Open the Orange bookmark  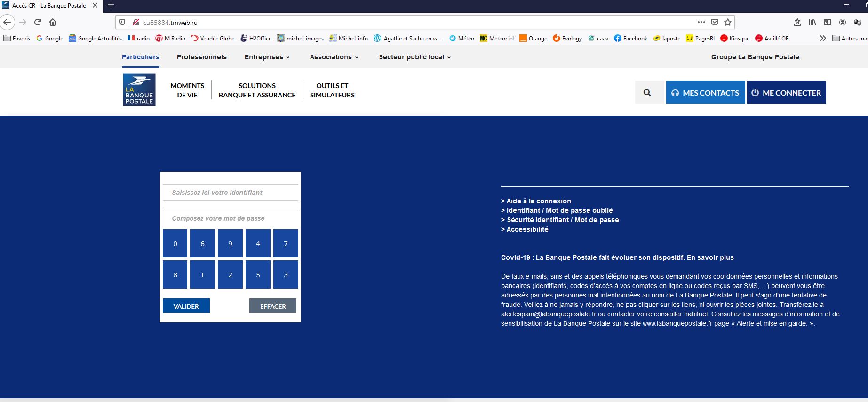coord(534,38)
